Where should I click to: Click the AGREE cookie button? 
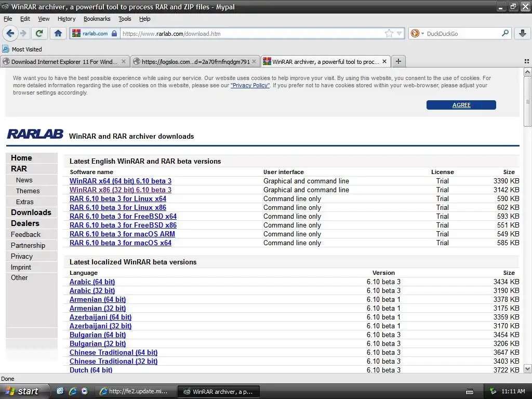tap(461, 105)
